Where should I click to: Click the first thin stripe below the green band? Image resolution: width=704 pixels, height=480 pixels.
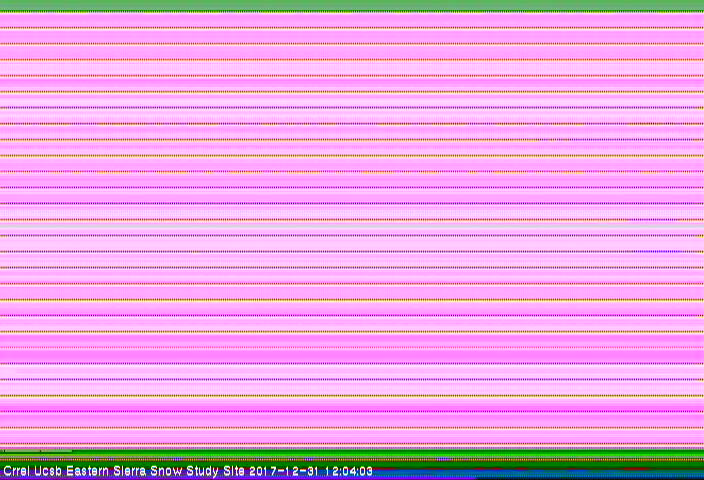(x=352, y=12)
